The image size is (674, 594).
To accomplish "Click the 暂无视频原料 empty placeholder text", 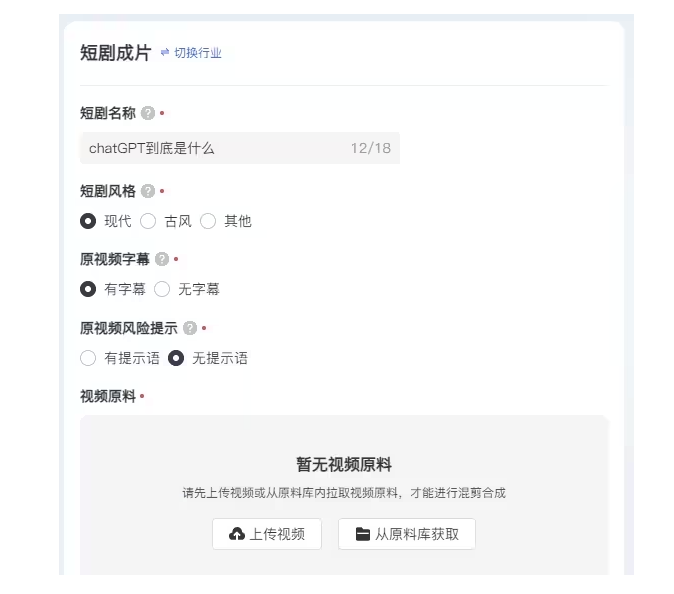I will 344,465.
